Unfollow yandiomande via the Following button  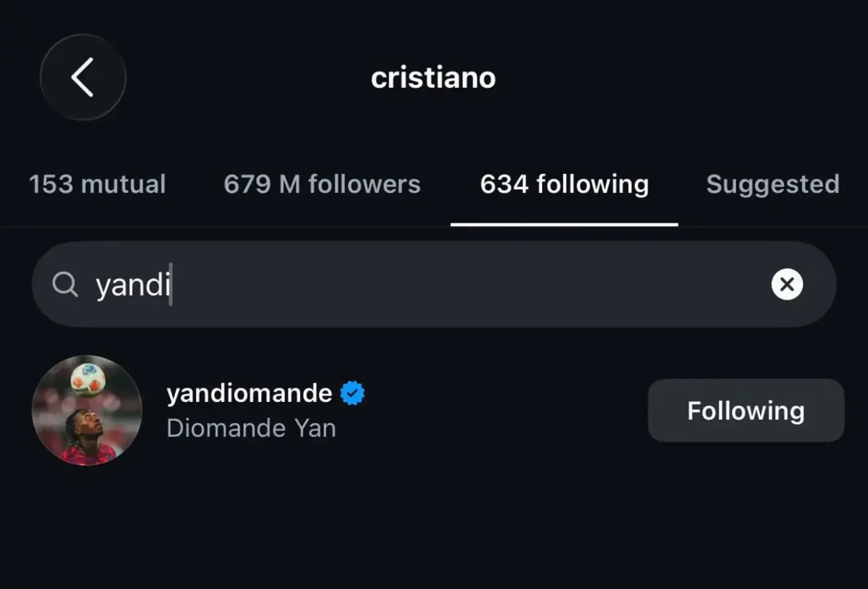(x=746, y=410)
